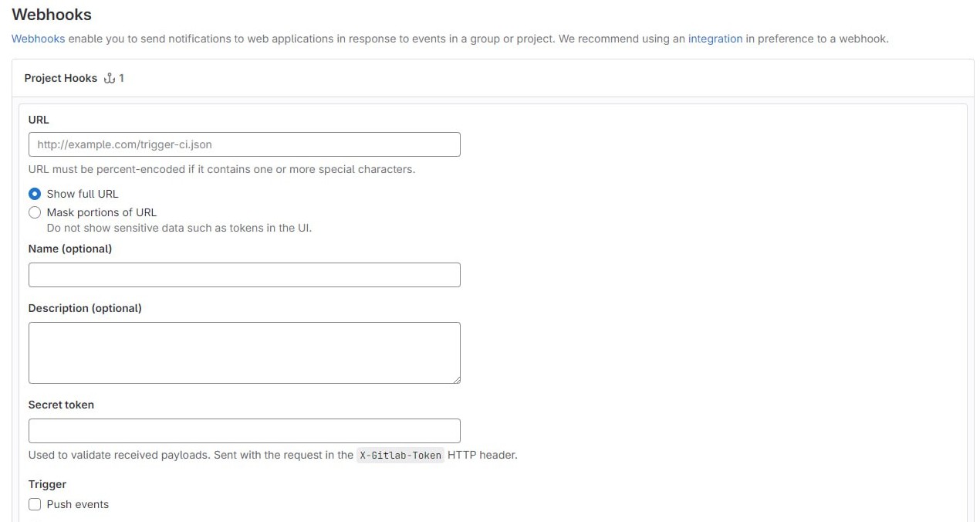Click the Project Hooks header title

coord(60,78)
